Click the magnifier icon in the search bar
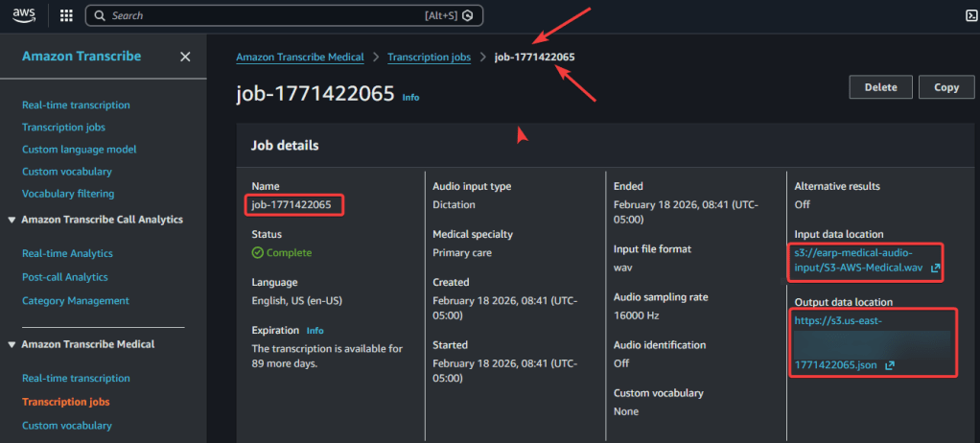 100,15
